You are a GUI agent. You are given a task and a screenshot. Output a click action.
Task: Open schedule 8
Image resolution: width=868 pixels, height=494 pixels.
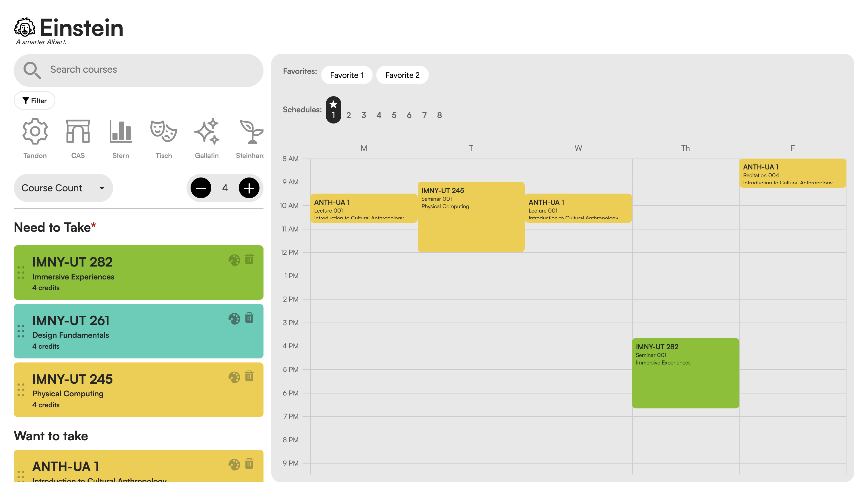click(x=439, y=115)
